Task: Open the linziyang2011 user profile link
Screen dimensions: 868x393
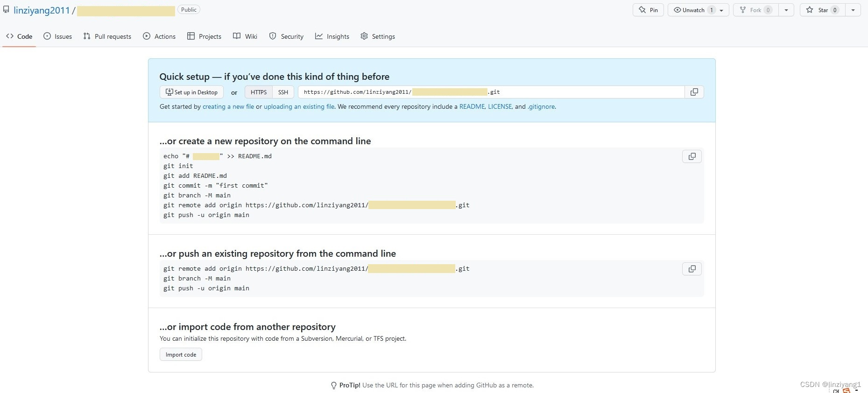Action: point(42,10)
